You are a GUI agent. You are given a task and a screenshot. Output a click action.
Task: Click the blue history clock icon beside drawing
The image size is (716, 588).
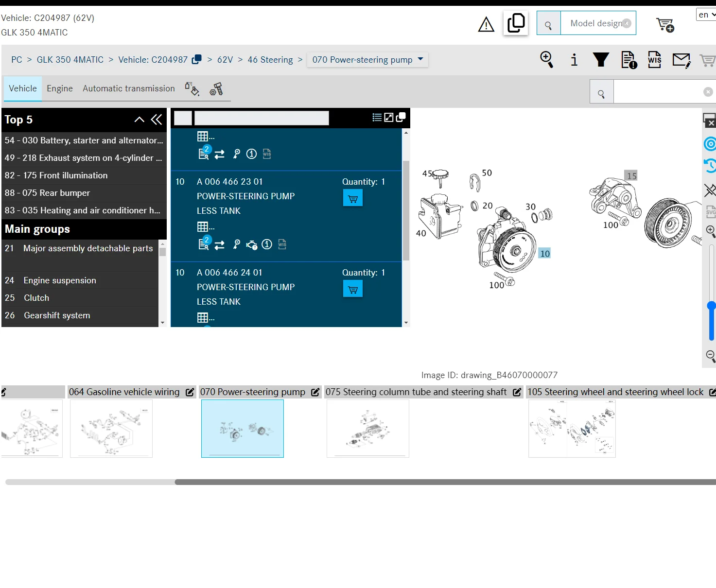710,166
